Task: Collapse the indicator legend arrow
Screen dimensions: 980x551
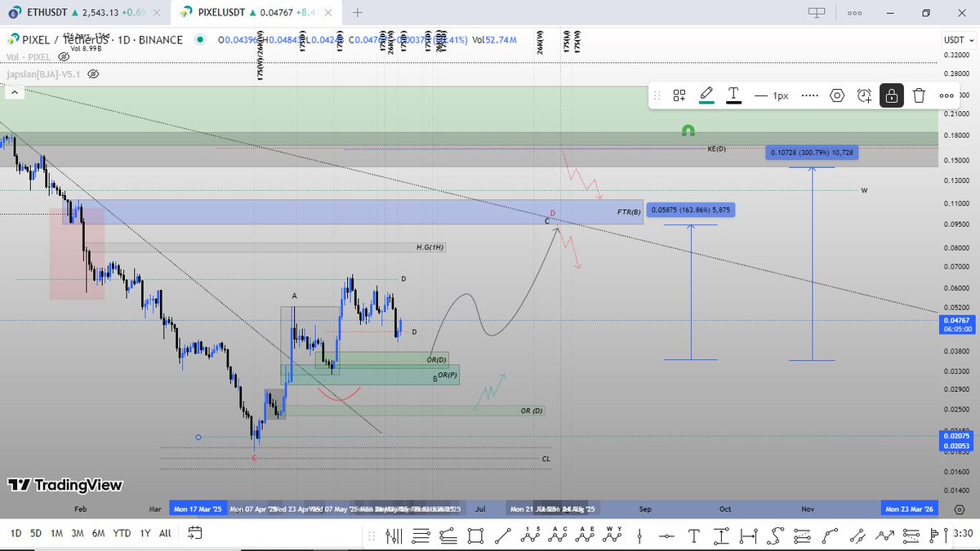Action: tap(14, 94)
